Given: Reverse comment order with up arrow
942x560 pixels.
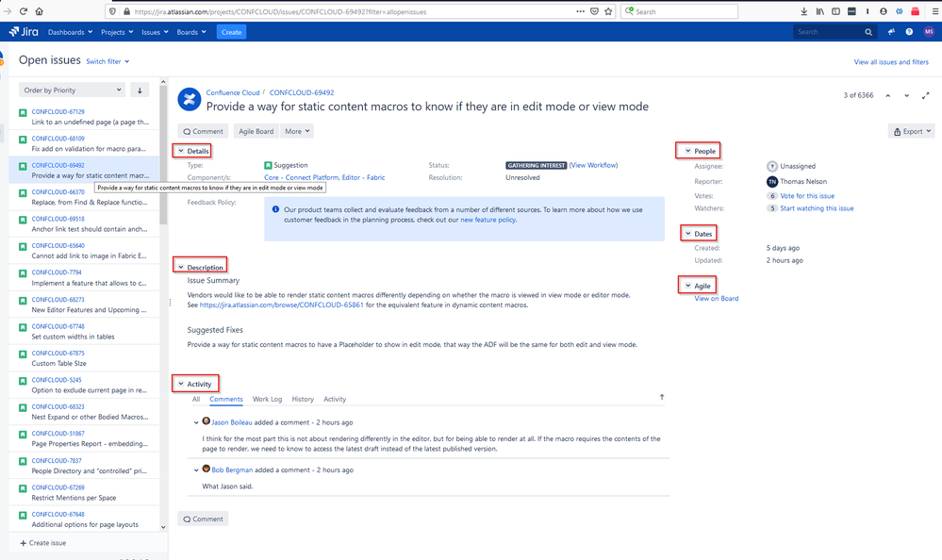Looking at the screenshot, I should [662, 397].
